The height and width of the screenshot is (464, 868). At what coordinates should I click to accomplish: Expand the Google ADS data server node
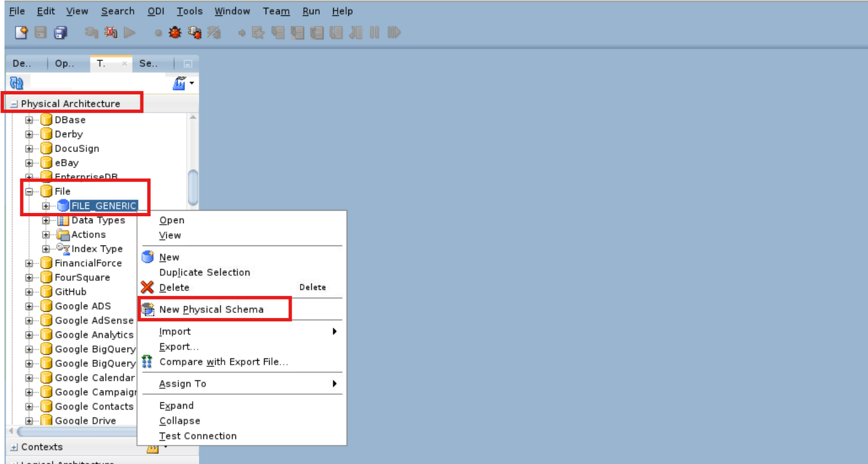tap(29, 306)
